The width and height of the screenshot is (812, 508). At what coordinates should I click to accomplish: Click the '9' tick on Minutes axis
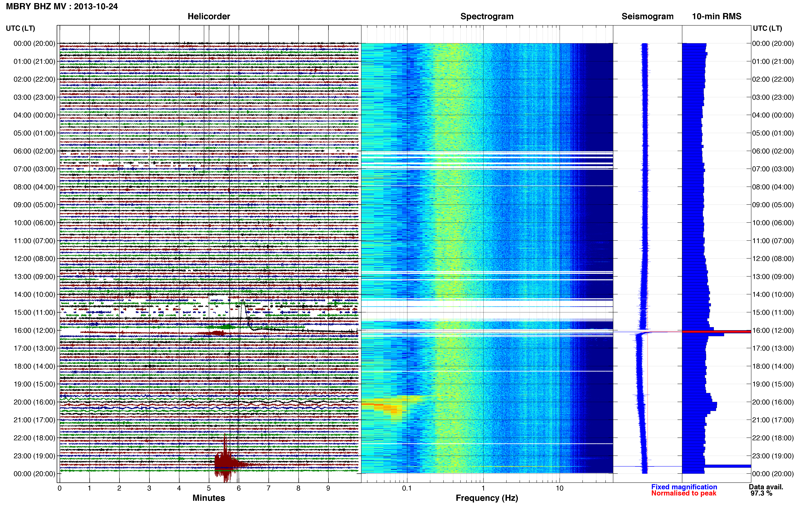click(328, 488)
